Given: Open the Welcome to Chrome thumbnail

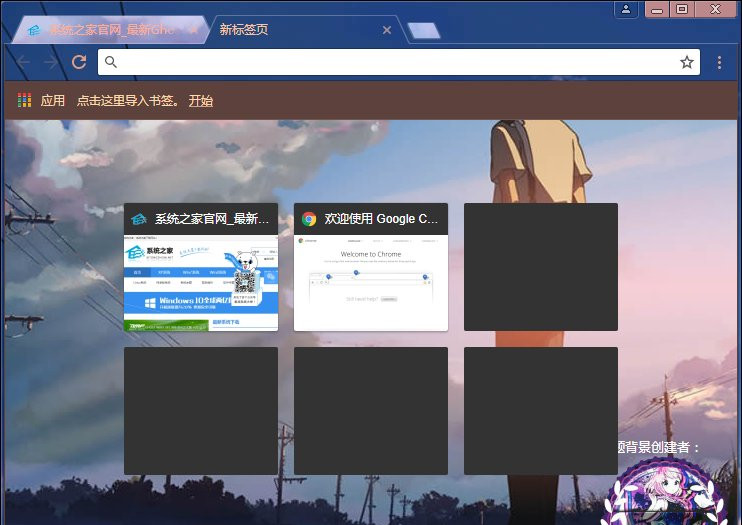Looking at the screenshot, I should (371, 267).
